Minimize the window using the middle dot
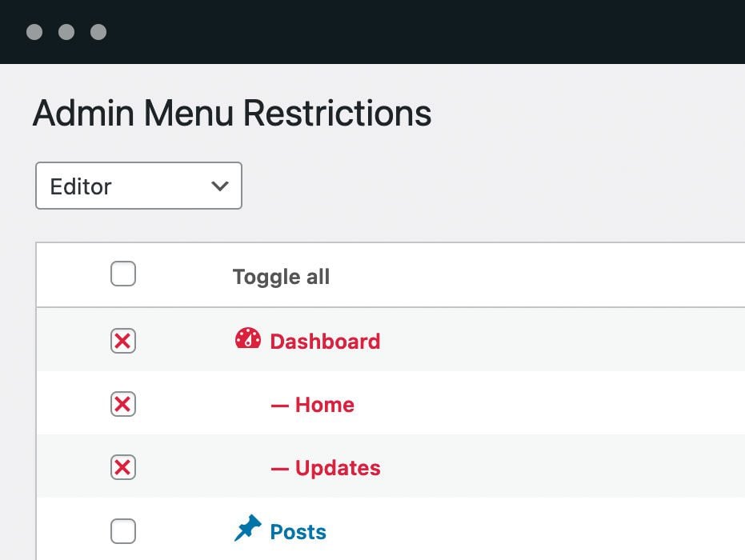The height and width of the screenshot is (560, 745). [x=66, y=32]
